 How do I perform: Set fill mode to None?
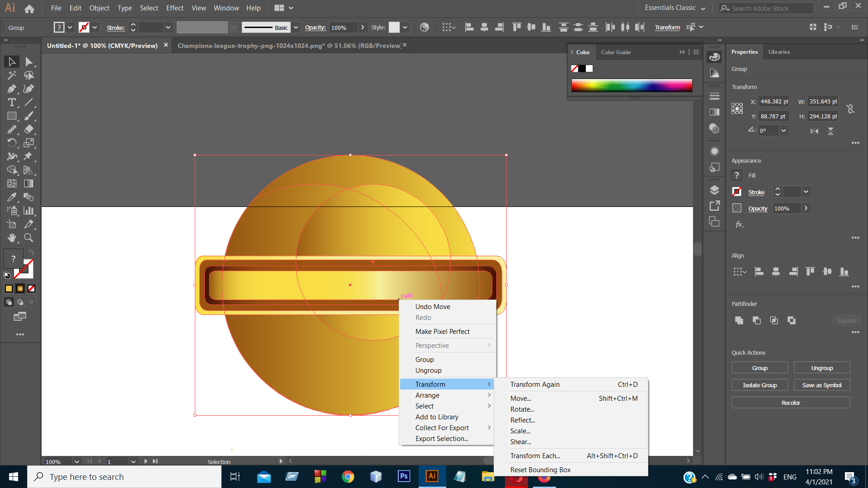[31, 288]
